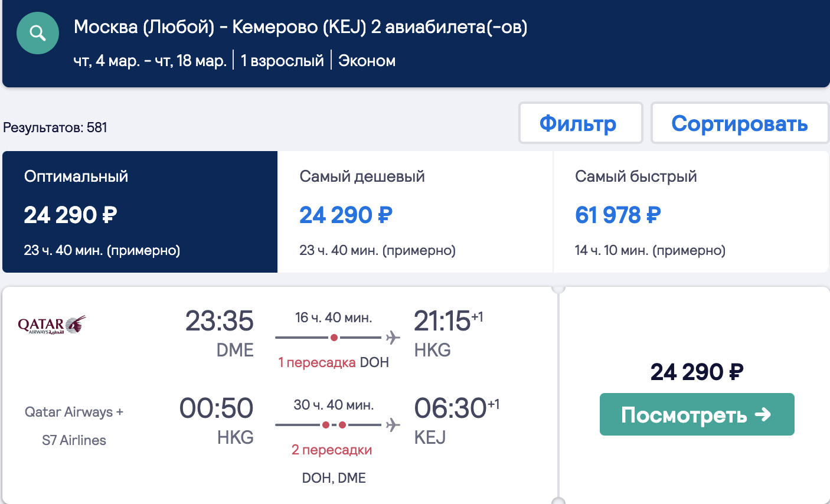This screenshot has height=504, width=830.
Task: Click the return flight airplane icon
Action: click(393, 425)
